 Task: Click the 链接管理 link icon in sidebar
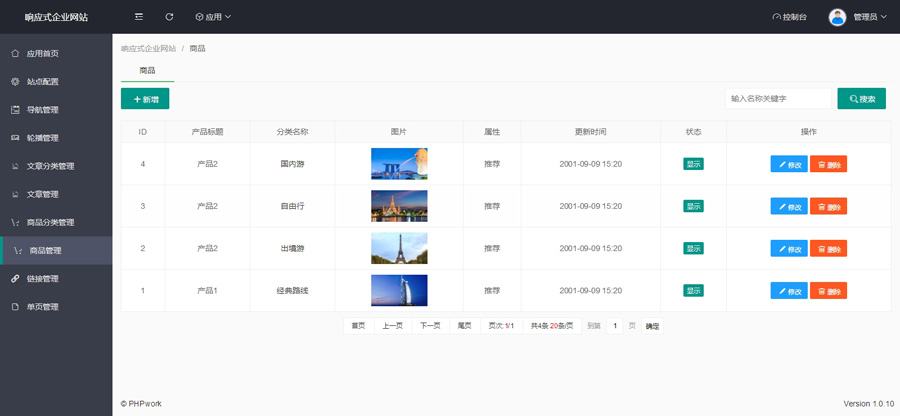click(x=16, y=279)
